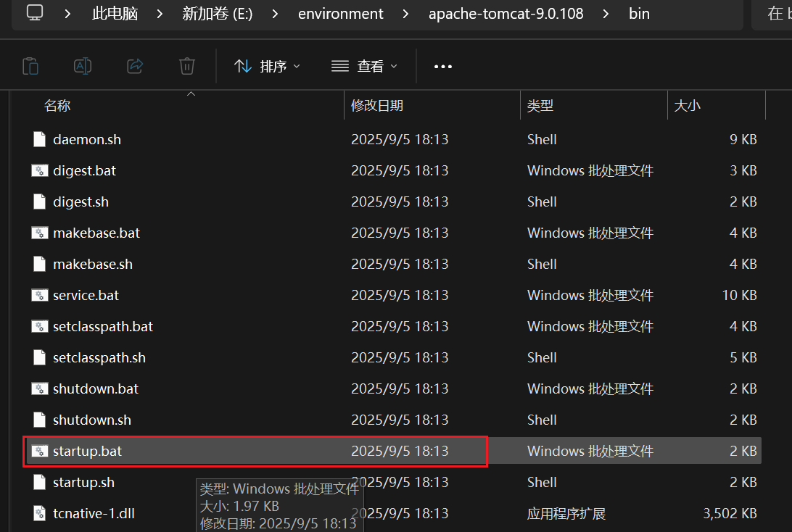Open the See more ellipsis menu
The width and height of the screenshot is (792, 532).
[x=443, y=67]
